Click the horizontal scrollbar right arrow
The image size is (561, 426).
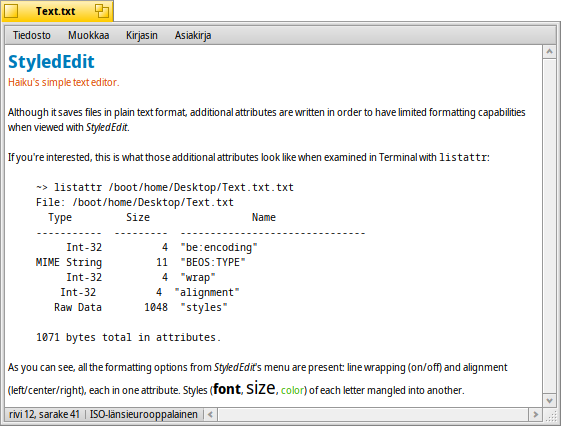[x=535, y=415]
